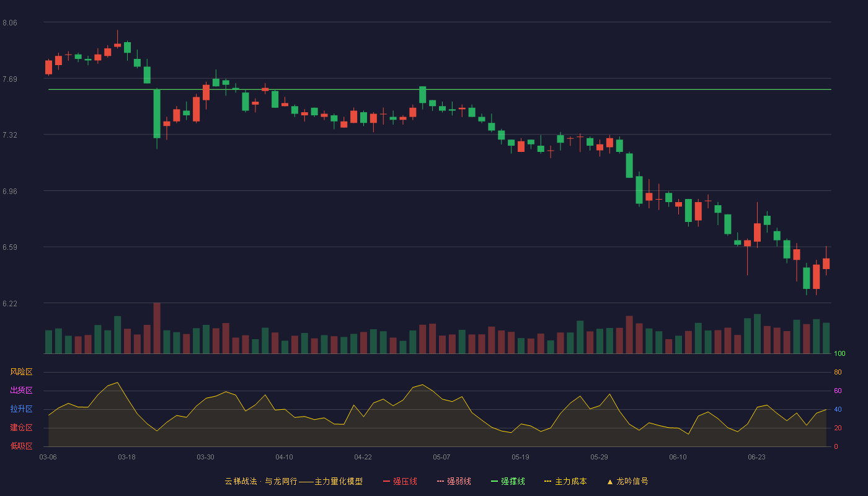The width and height of the screenshot is (868, 496).
Task: Click the 05-07 date label
Action: (442, 457)
